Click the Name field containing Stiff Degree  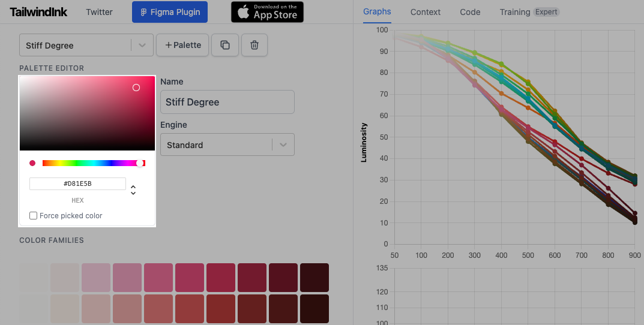(x=227, y=102)
